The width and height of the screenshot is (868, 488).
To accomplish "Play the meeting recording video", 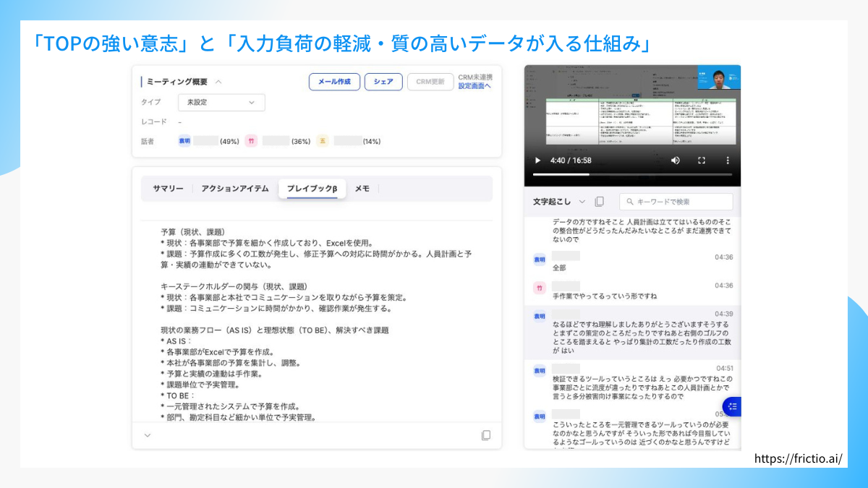I will coord(537,160).
